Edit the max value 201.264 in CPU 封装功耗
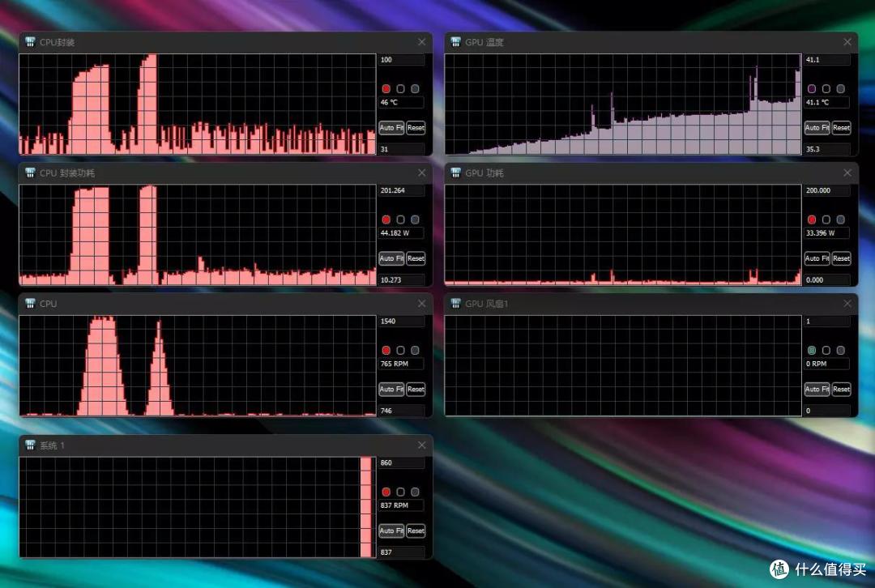The width and height of the screenshot is (875, 588). (x=402, y=190)
